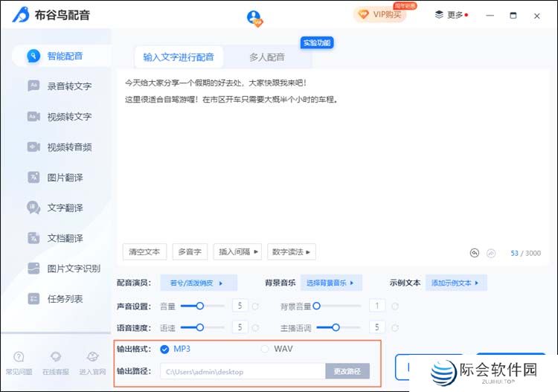Open the 录音转文字 sidebar icon
This screenshot has height=392, width=558.
click(x=33, y=86)
